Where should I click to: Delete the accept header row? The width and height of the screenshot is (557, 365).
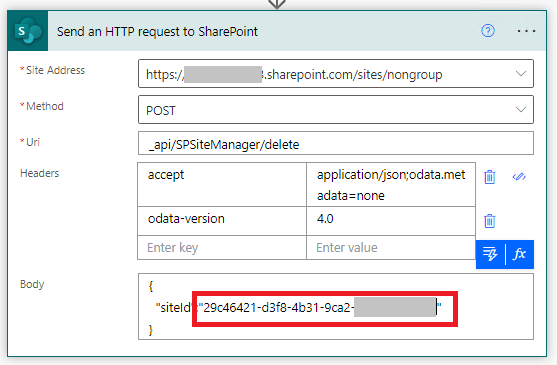[x=490, y=176]
